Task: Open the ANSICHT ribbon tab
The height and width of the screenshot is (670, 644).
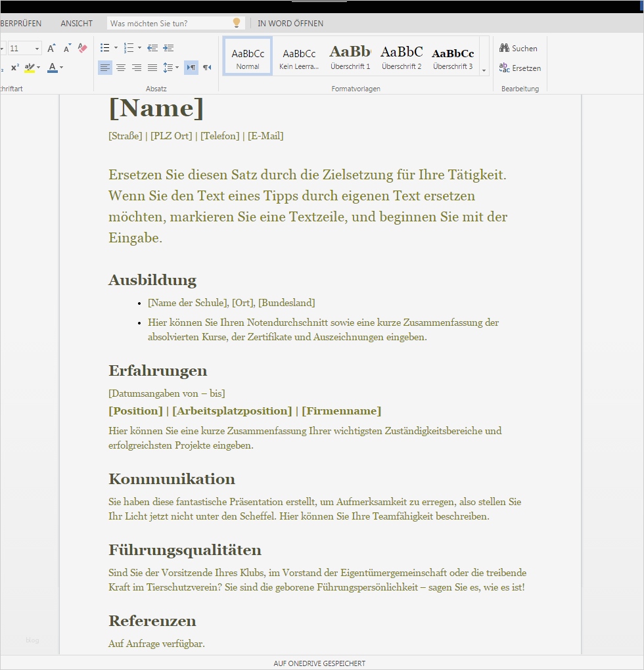Action: click(76, 24)
